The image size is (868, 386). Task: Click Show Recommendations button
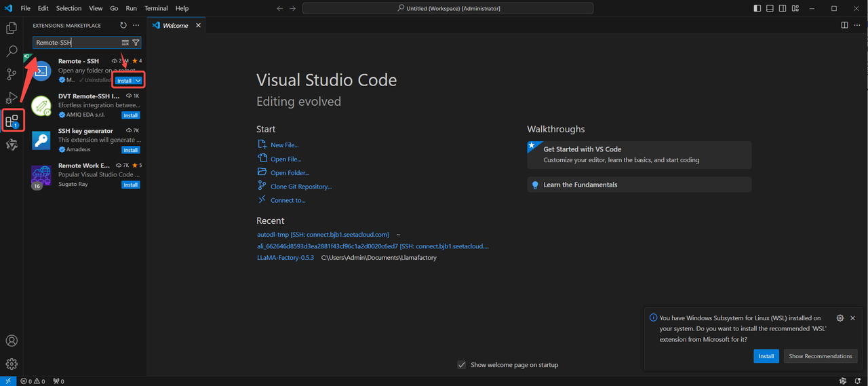(x=820, y=356)
